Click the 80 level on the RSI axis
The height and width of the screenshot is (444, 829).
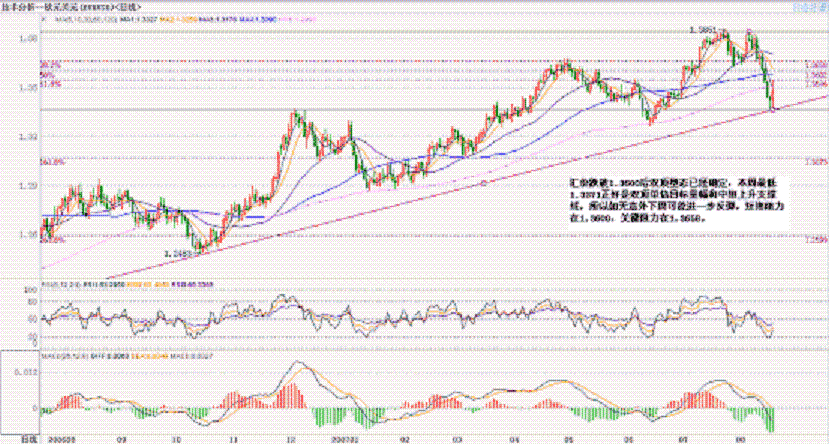32,301
